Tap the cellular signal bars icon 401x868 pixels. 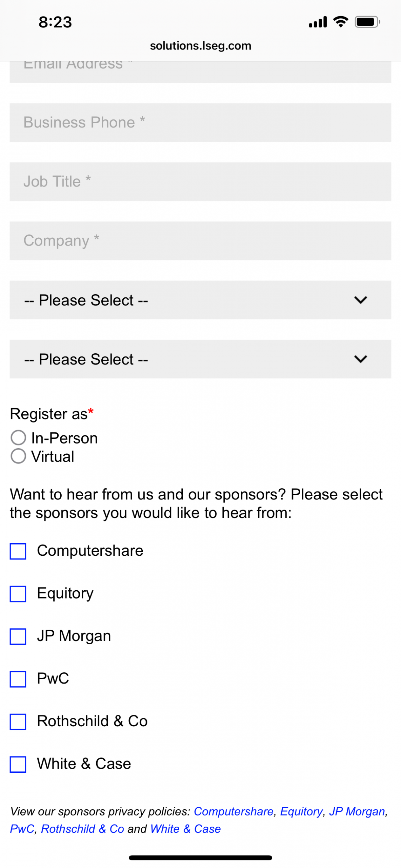[318, 22]
